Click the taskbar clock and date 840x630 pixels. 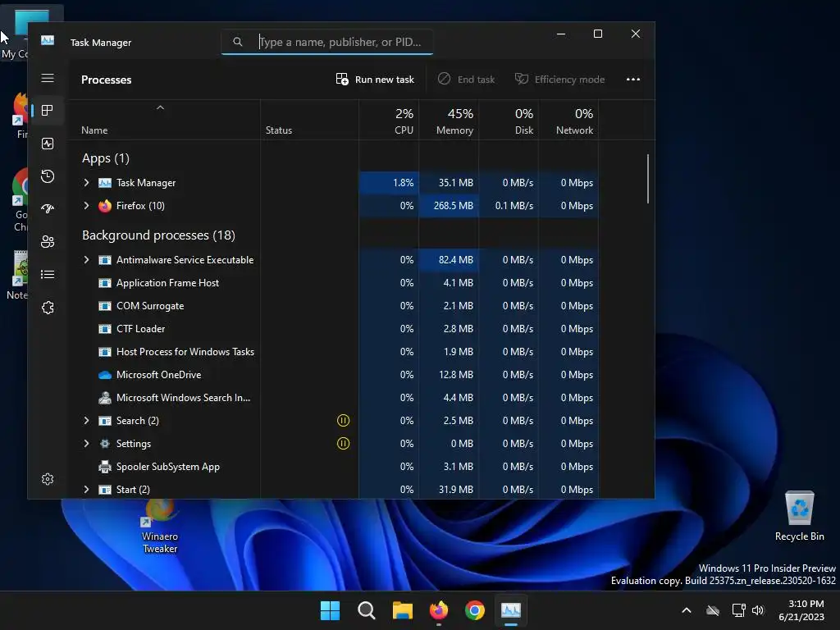[801, 610]
